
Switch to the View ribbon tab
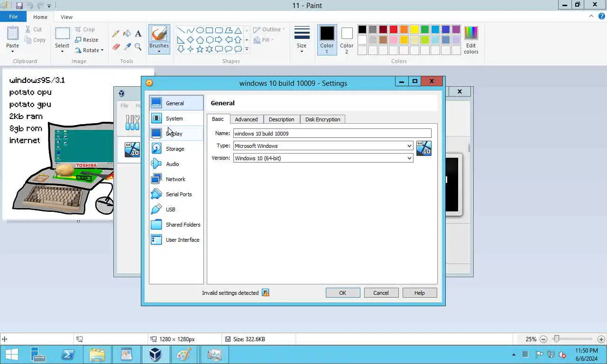coord(66,17)
